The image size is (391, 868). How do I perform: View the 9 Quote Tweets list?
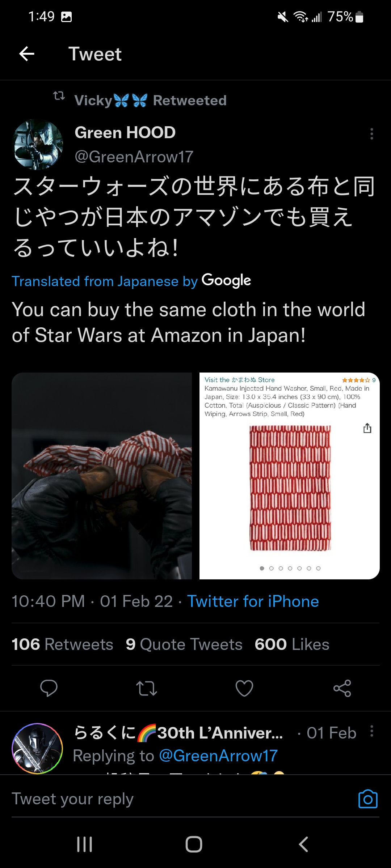(184, 644)
